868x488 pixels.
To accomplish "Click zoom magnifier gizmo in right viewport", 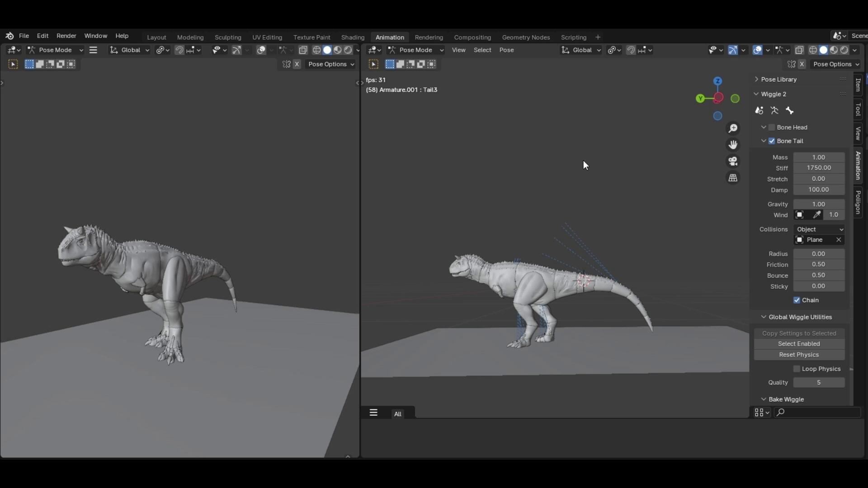I will tap(733, 128).
